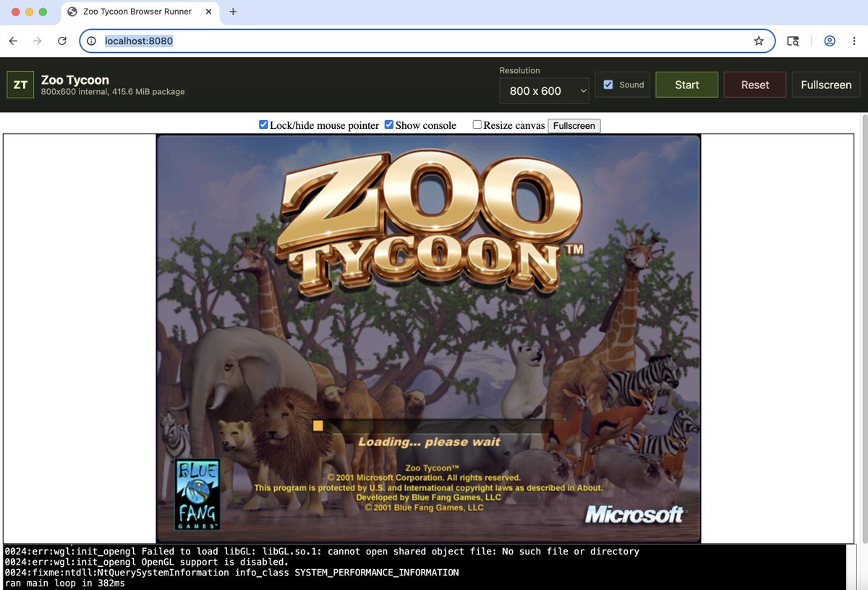Bookmark this page with the star icon
Image resolution: width=868 pixels, height=590 pixels.
click(x=759, y=41)
